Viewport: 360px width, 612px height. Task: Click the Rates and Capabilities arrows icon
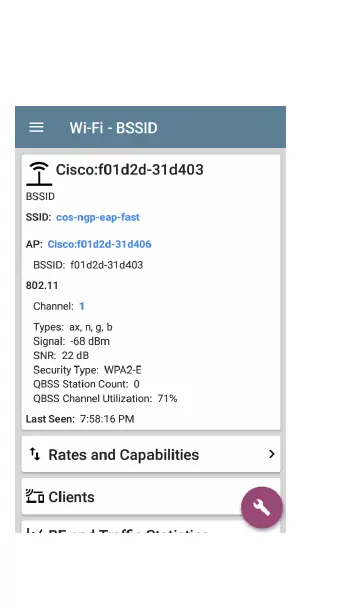[35, 454]
